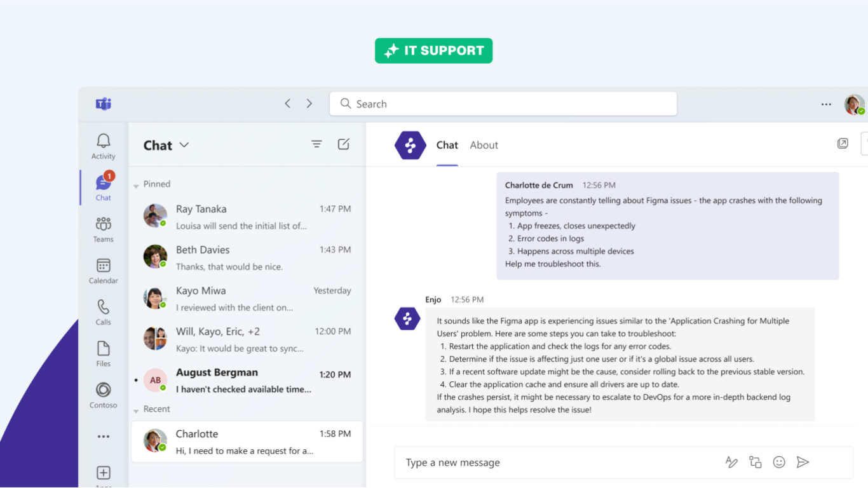Switch to the Chat tab

click(447, 145)
